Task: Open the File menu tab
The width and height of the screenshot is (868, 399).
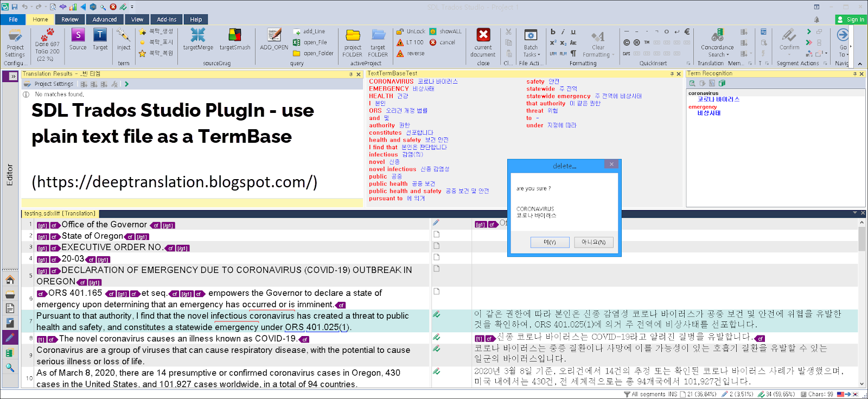Action: click(x=13, y=20)
